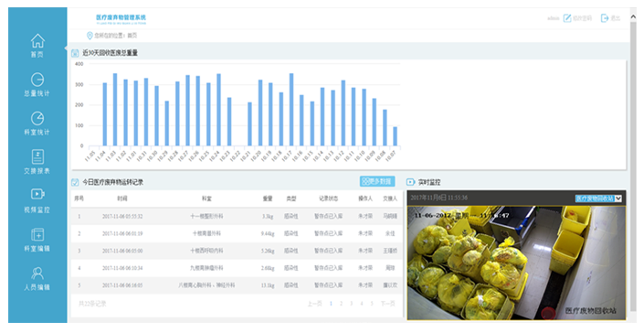Open the 首页 home icon in sidebar

coord(37,40)
